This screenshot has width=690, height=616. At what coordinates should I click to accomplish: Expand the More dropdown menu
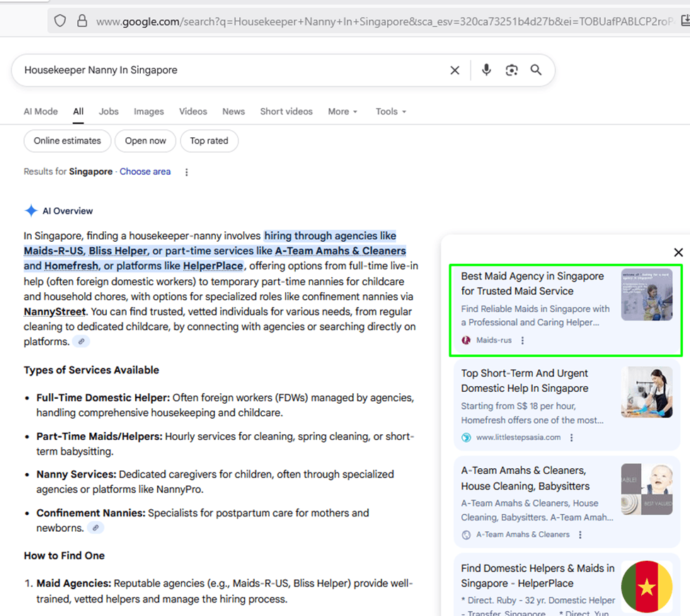[343, 112]
